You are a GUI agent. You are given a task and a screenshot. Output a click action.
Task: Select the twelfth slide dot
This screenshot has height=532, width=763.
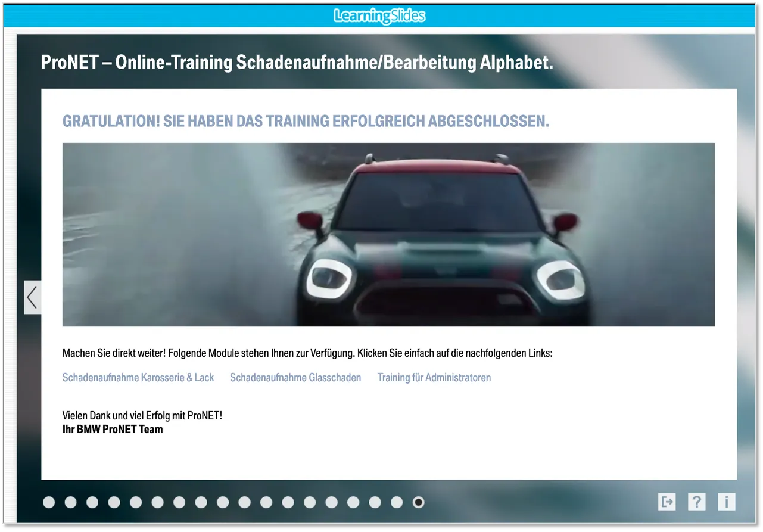pos(288,503)
